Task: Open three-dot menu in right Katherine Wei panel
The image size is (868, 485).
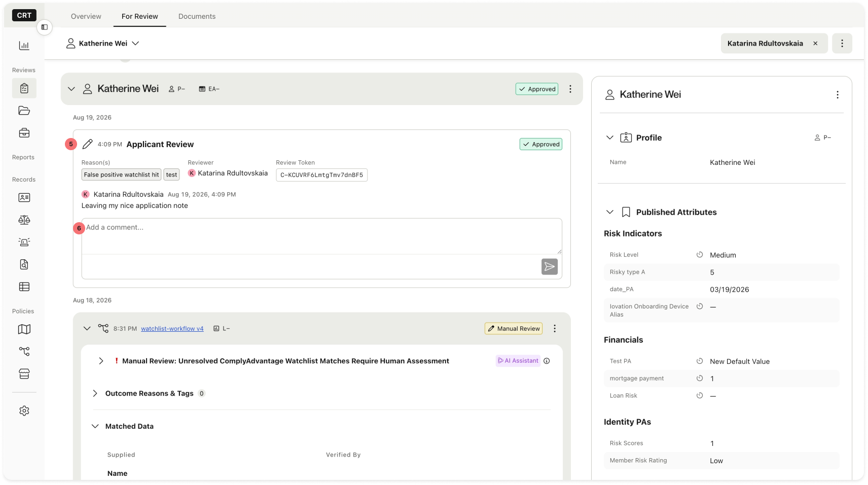Action: click(837, 95)
